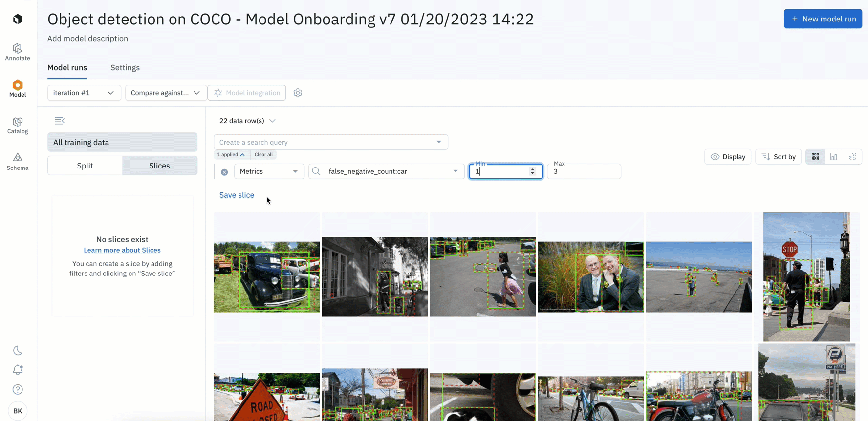Click the Min value field

click(506, 171)
